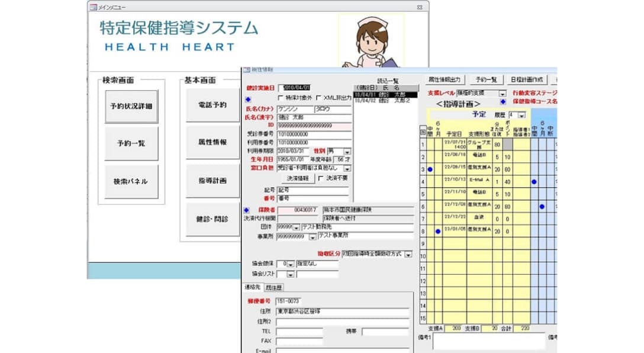This screenshot has height=353, width=644.
Task: Open 予約状況詳細 from the main menu
Action: click(x=131, y=107)
